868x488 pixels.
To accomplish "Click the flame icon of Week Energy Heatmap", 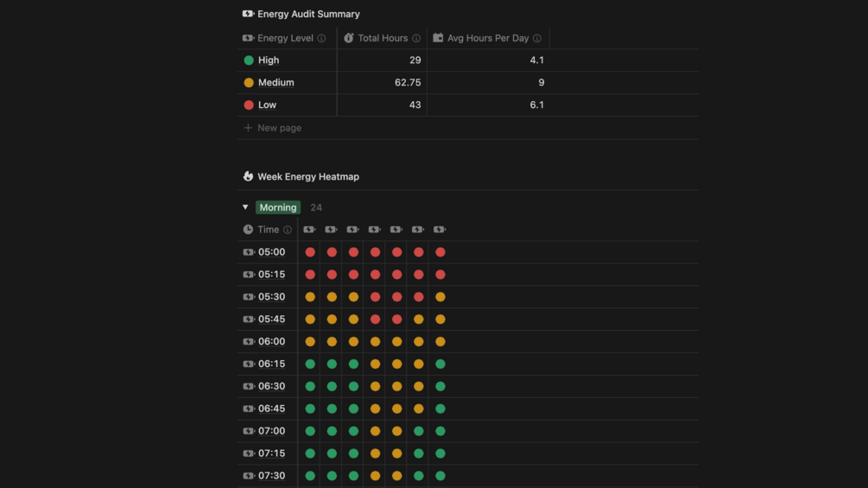I will coord(248,176).
